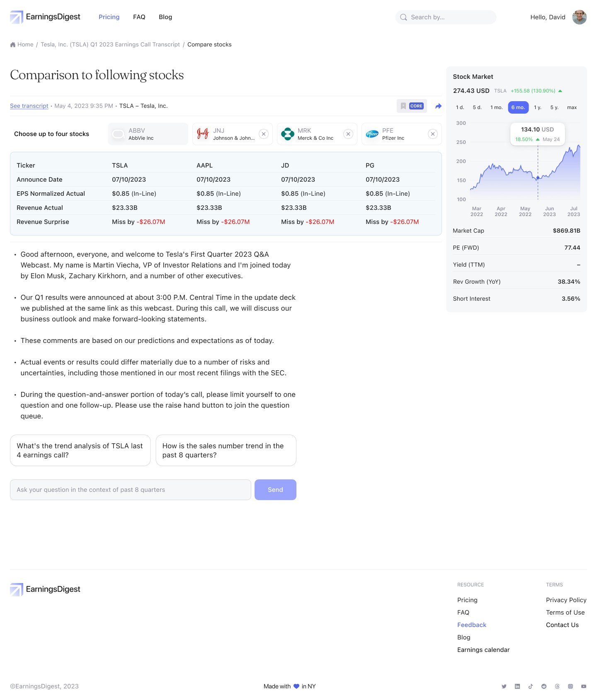Open the Pricing nav item
Screen dimensions: 597x700
pos(109,17)
